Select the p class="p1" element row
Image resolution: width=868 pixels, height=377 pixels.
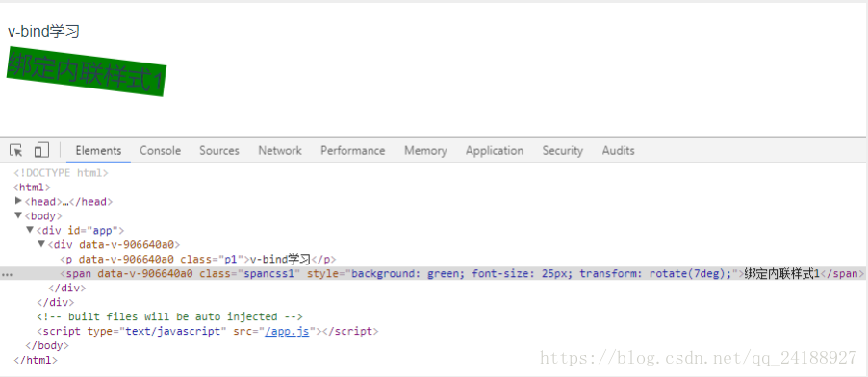point(198,259)
